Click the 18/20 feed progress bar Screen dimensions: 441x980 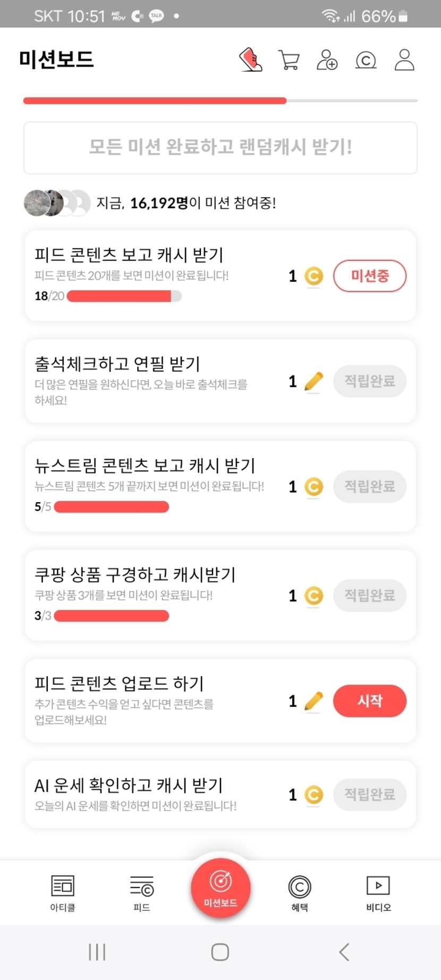click(124, 296)
